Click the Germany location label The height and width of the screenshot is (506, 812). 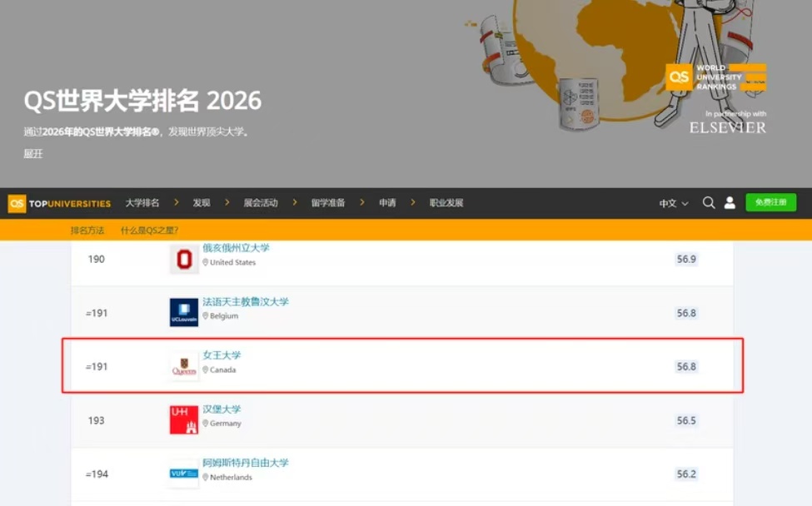222,424
